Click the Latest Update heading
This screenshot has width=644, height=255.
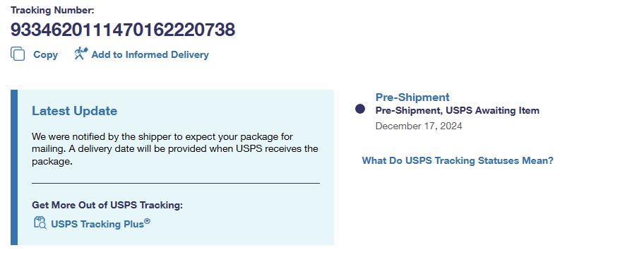coord(74,111)
